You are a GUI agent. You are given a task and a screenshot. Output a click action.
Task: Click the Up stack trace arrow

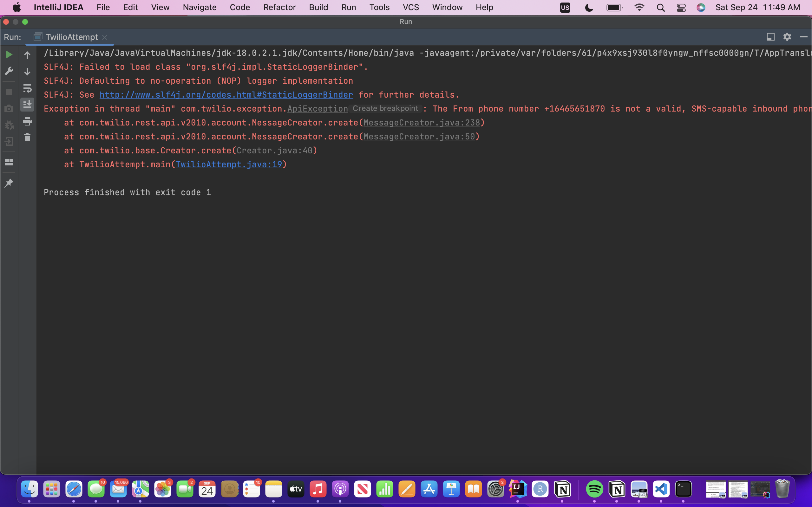(27, 55)
